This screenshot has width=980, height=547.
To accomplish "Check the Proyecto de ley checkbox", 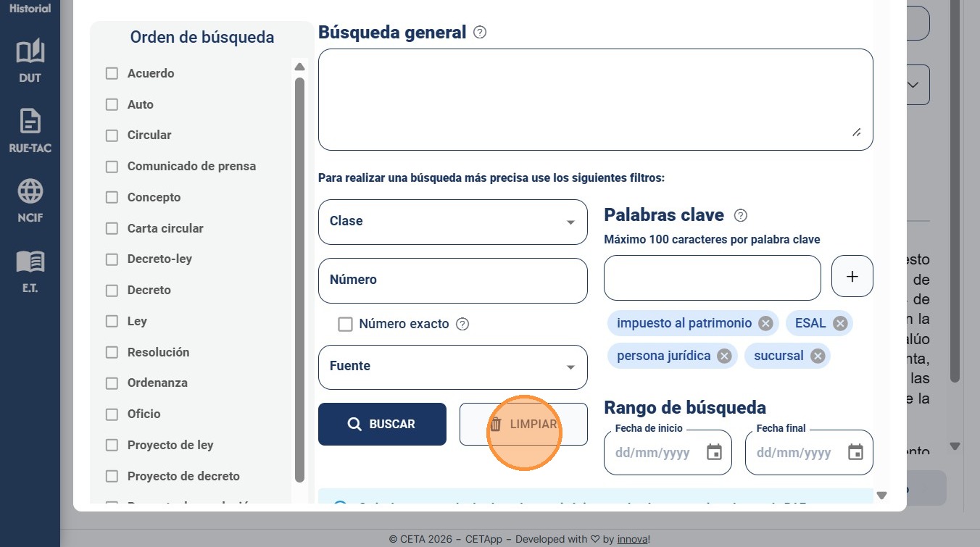I will click(x=112, y=445).
